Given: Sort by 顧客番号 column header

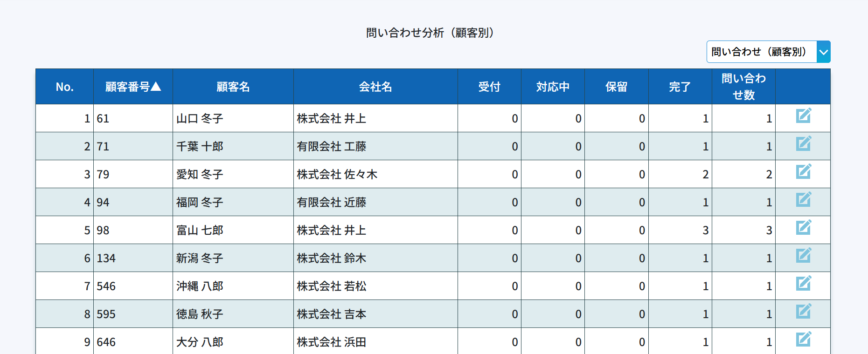Looking at the screenshot, I should point(133,87).
